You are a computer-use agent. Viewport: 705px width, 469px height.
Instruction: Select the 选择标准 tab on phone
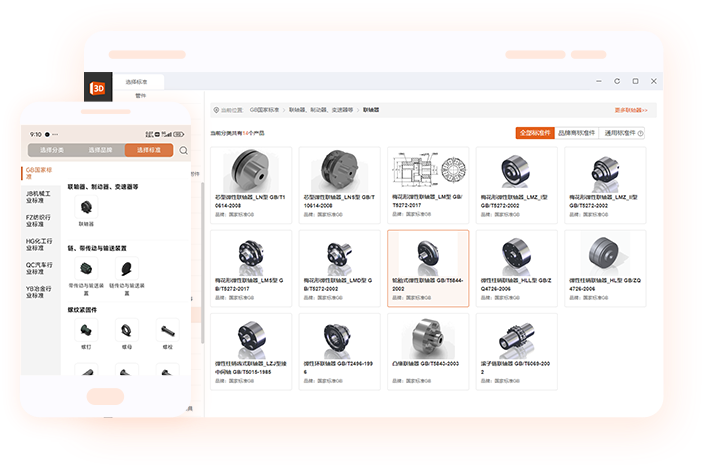(x=149, y=150)
